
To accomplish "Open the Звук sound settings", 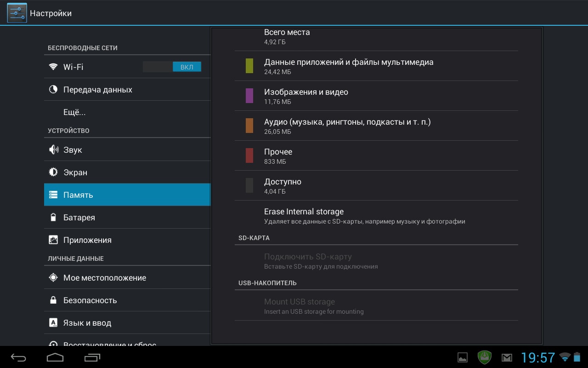I will tap(73, 150).
